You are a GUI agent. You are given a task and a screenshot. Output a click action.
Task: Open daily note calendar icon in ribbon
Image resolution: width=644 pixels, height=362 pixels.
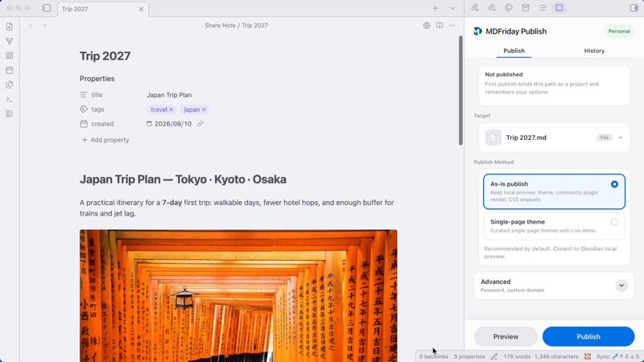(x=10, y=70)
